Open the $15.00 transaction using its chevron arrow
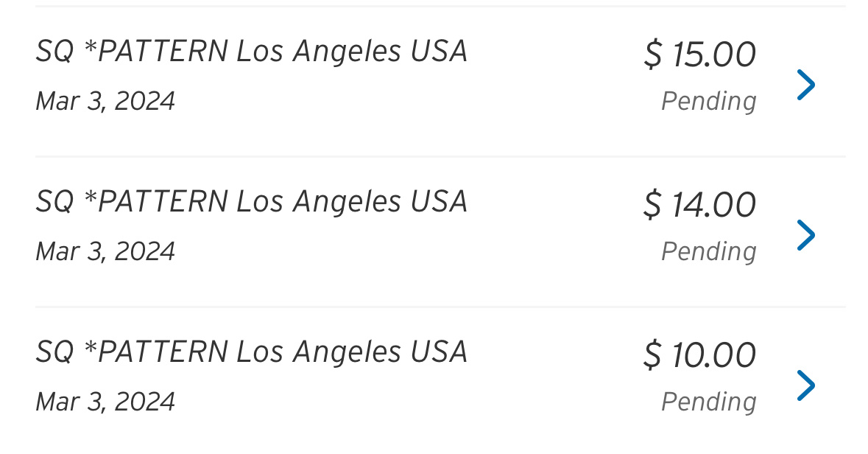868x454 pixels. click(806, 85)
